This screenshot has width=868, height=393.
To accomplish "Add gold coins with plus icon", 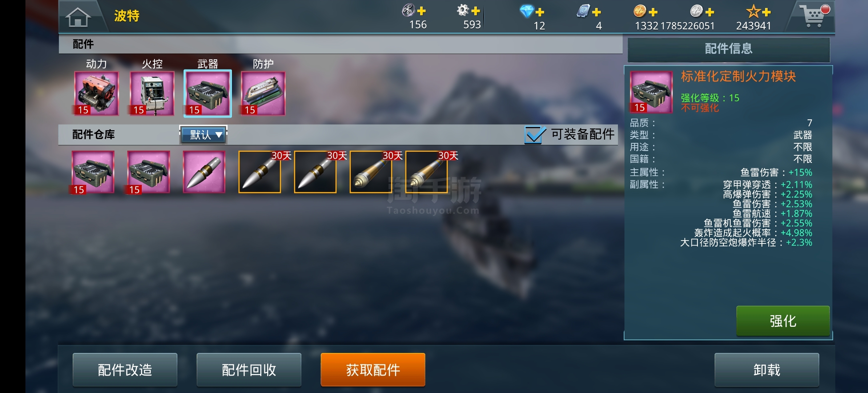I will [653, 12].
